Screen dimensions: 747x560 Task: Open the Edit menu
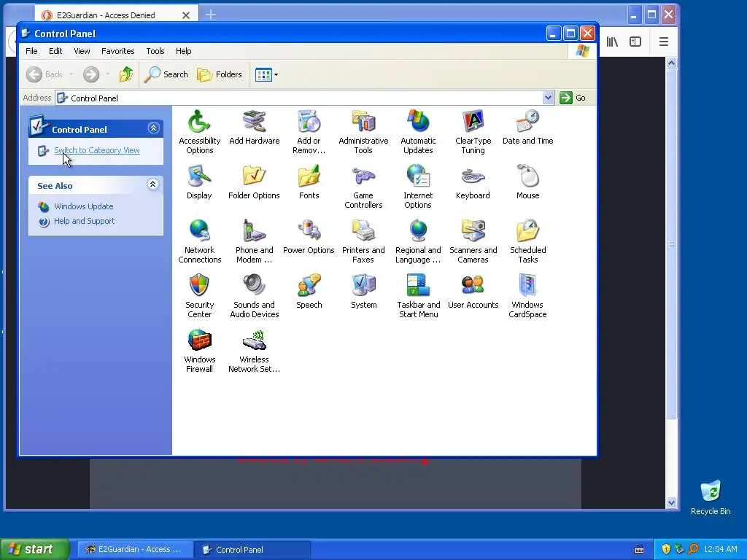pyautogui.click(x=55, y=51)
